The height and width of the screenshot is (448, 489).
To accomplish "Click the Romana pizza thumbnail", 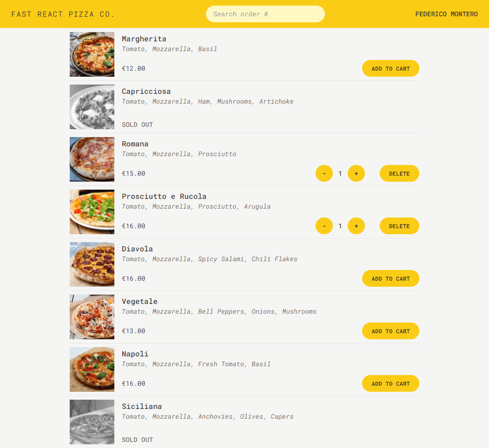I will tap(92, 159).
